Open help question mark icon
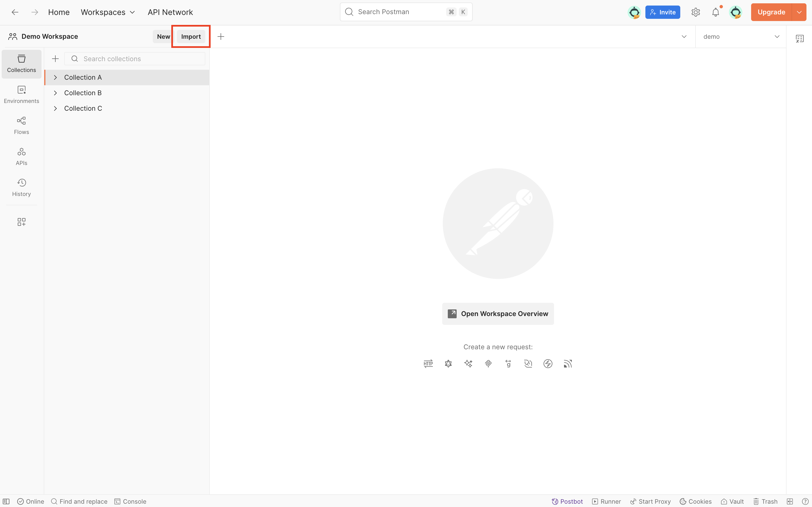 click(805, 501)
